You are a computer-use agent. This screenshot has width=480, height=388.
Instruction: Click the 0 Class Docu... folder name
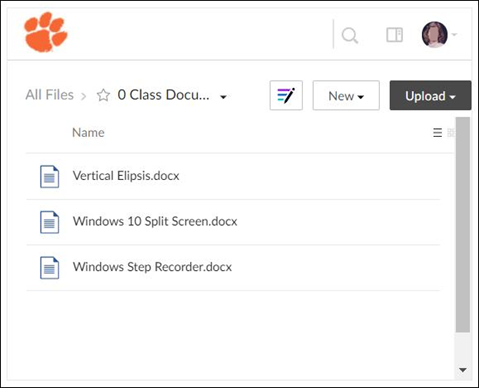coord(163,95)
